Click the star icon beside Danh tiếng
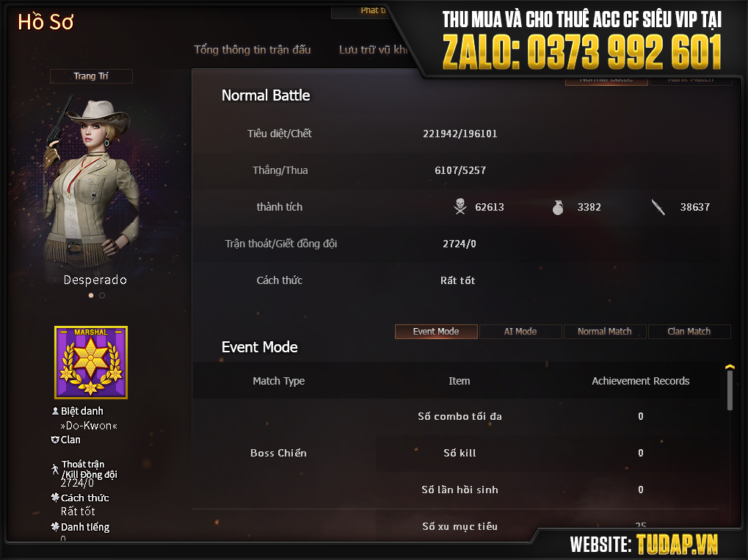748x560 pixels. point(55,527)
